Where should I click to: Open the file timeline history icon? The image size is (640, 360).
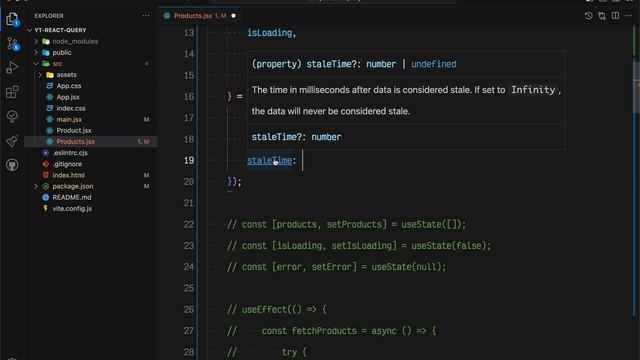click(588, 16)
